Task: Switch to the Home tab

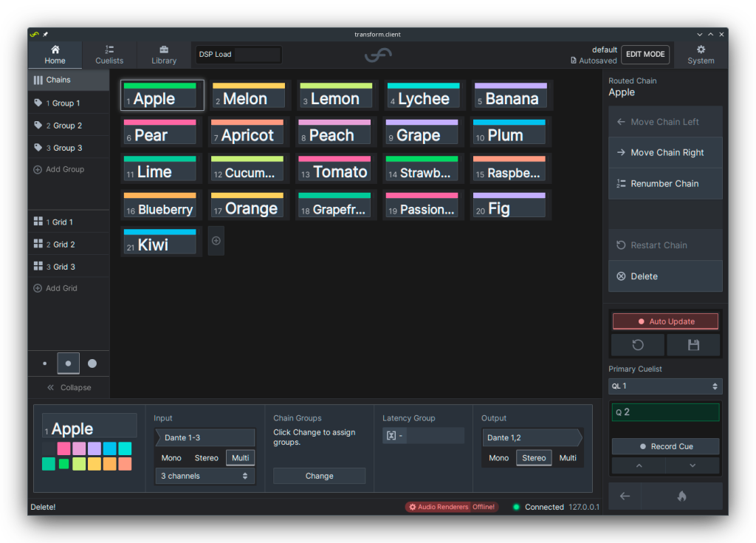Action: pyautogui.click(x=55, y=55)
